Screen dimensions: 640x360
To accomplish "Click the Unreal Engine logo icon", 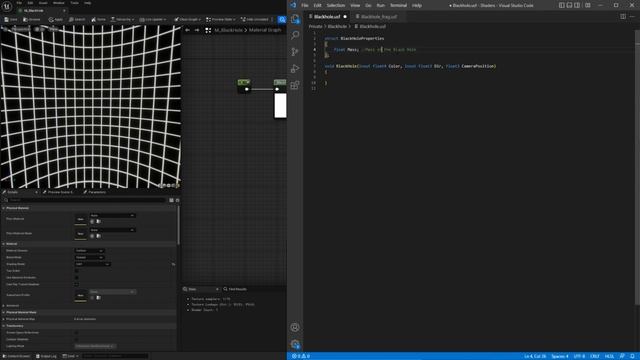I will (7, 6).
